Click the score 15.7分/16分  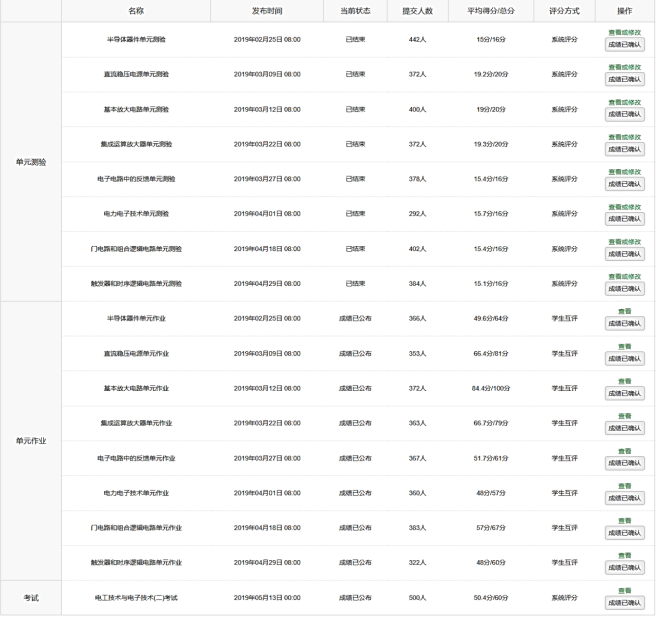(491, 213)
